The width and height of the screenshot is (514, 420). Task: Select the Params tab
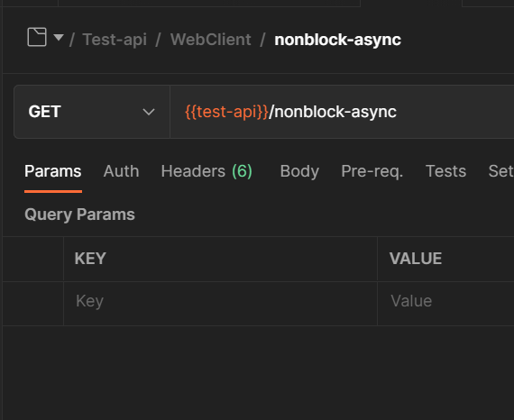point(53,171)
